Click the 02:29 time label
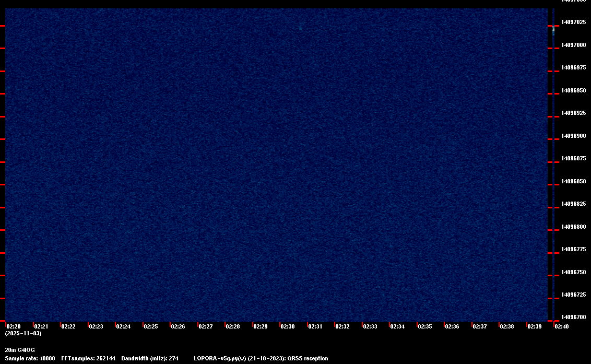Screen dimensions: 591x364 pos(261,326)
